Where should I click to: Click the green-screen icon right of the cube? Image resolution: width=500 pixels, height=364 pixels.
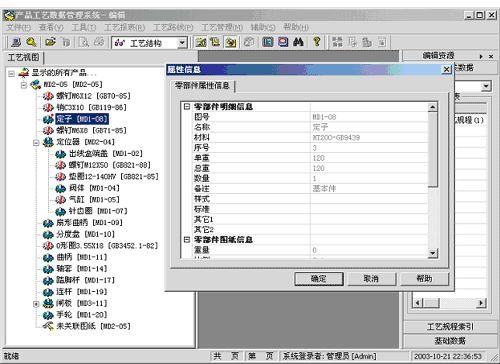click(x=267, y=42)
